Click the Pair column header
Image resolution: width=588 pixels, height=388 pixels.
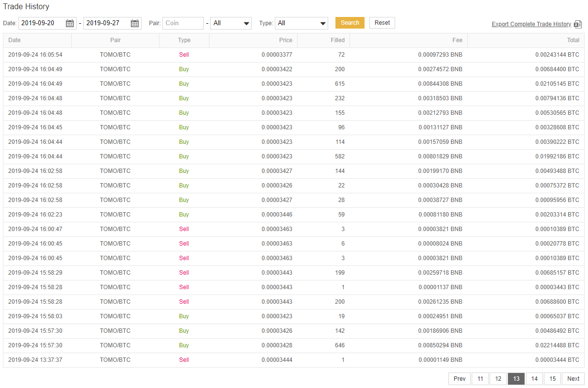click(115, 40)
